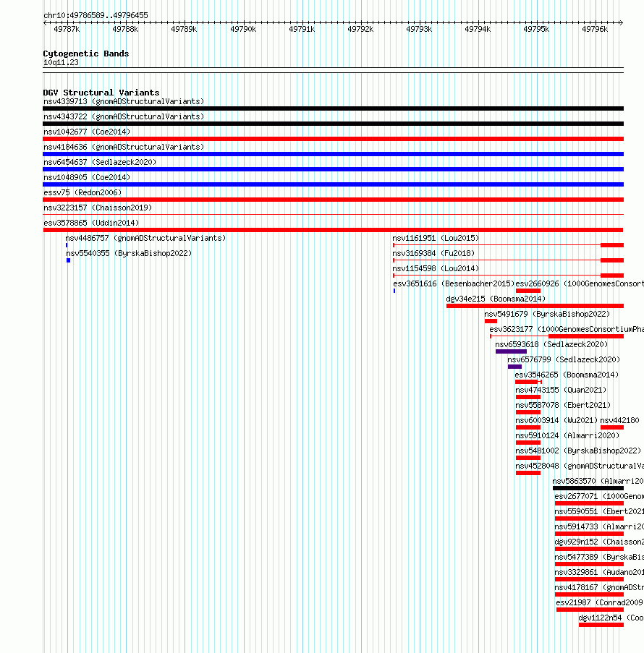Select the 10q11.23 band label
Viewport: 644px width, 653px height.
[61, 62]
